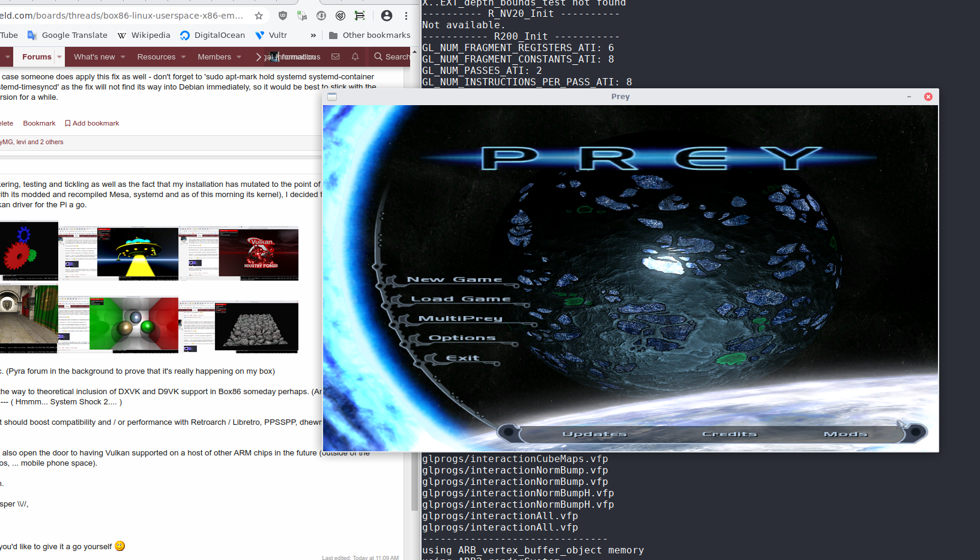Select the Forums navigation tab
This screenshot has height=560, width=980.
point(37,56)
